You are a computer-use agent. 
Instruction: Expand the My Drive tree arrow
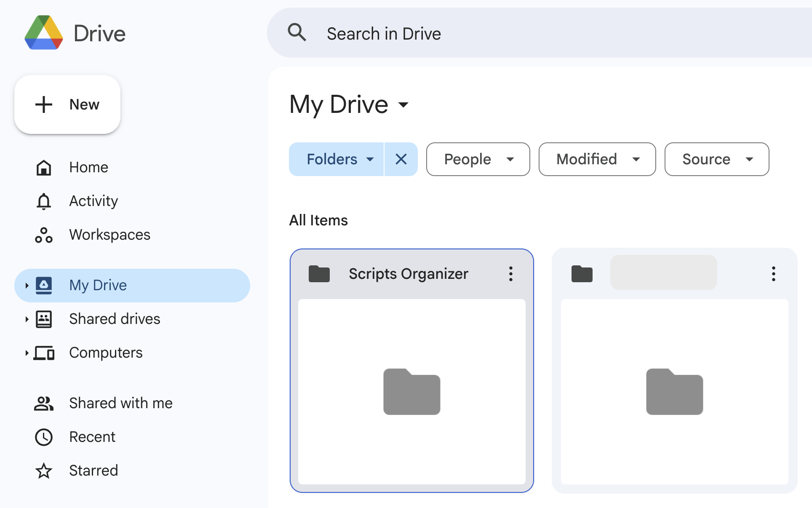(27, 286)
